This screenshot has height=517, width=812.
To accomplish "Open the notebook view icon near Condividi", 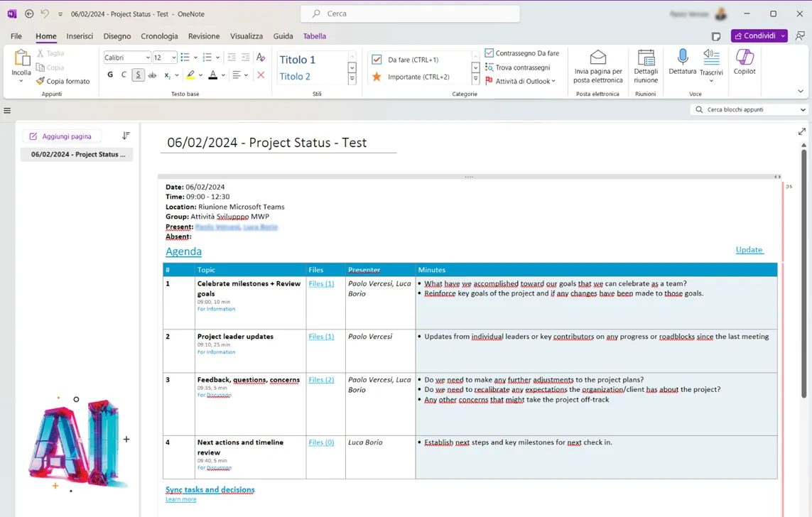I will tap(716, 36).
